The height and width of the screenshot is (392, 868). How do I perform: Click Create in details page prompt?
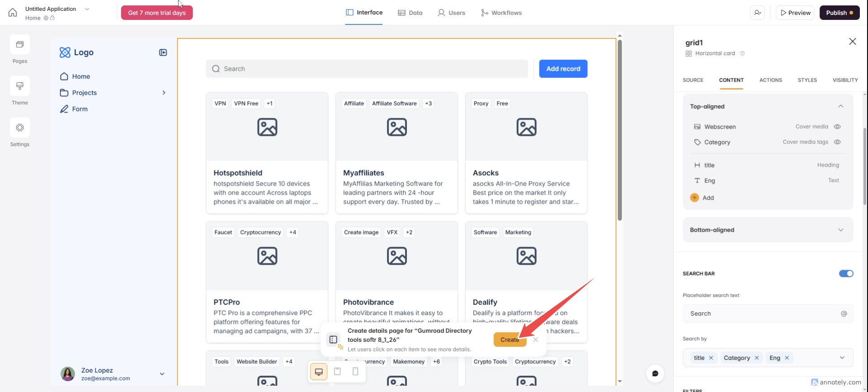(x=509, y=340)
